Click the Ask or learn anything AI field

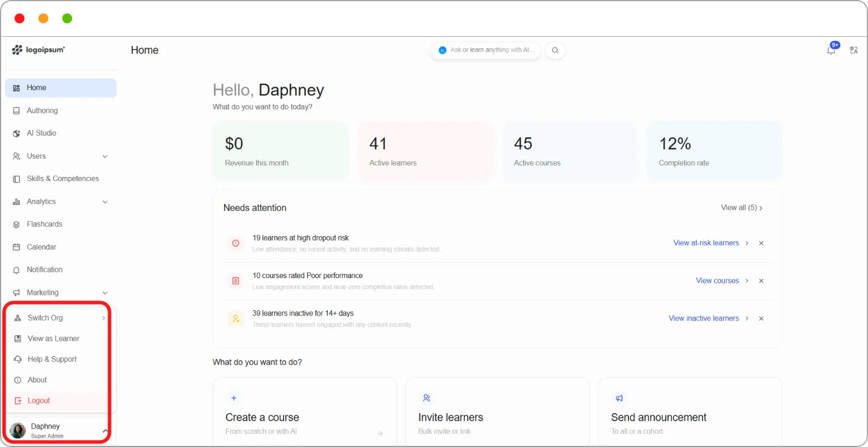point(486,50)
